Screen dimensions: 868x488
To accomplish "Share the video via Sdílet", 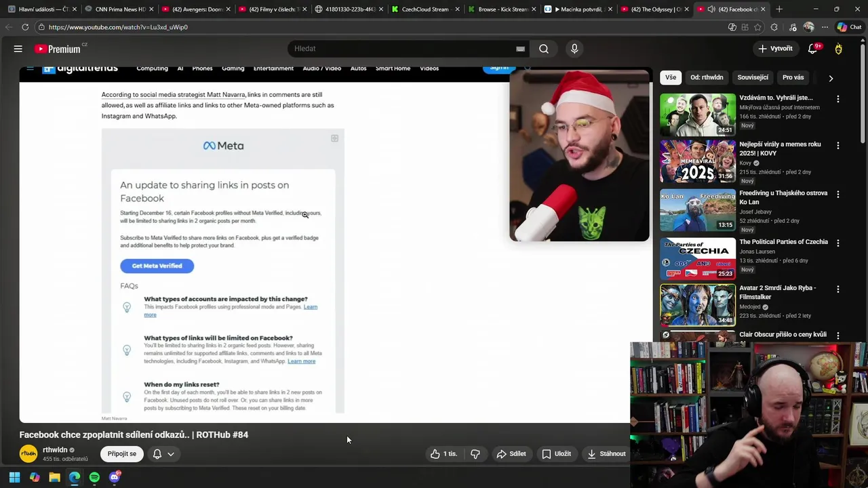I will 511,454.
